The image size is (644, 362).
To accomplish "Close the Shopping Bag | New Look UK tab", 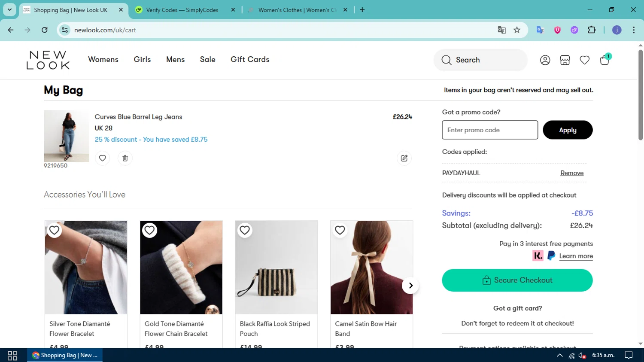I will point(121,9).
